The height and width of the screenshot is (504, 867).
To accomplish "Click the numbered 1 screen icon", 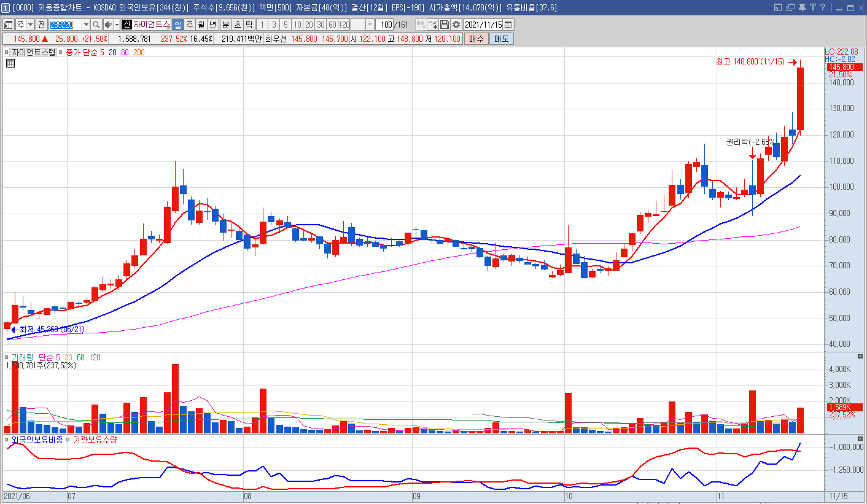I will click(x=6, y=7).
